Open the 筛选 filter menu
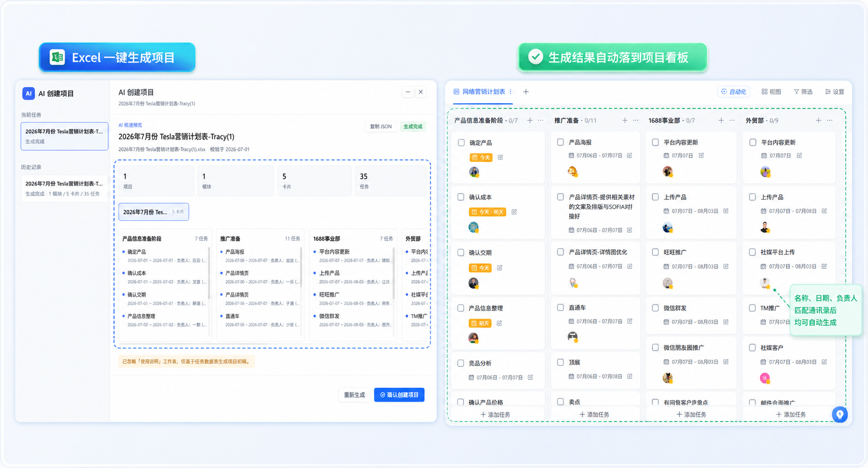The image size is (868, 468). tap(803, 92)
